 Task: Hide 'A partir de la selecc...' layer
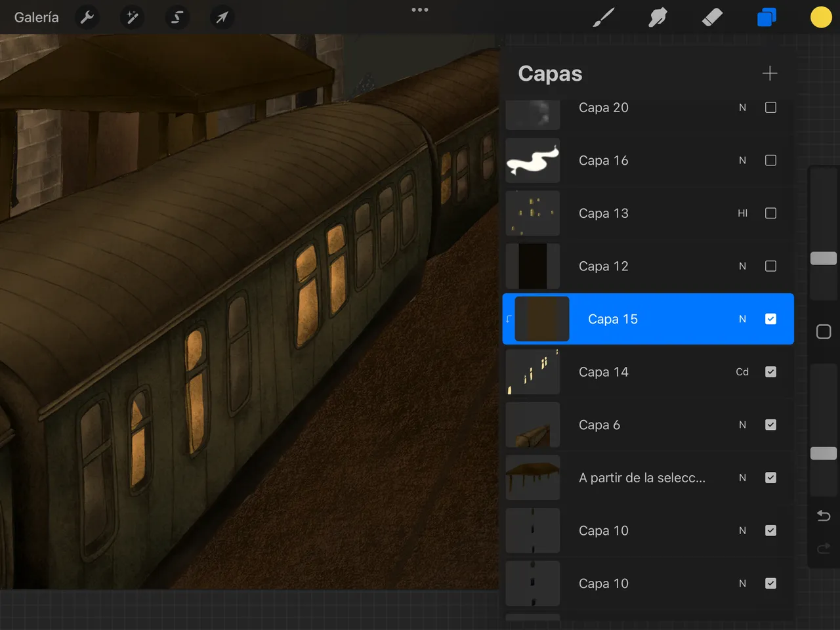pos(771,478)
